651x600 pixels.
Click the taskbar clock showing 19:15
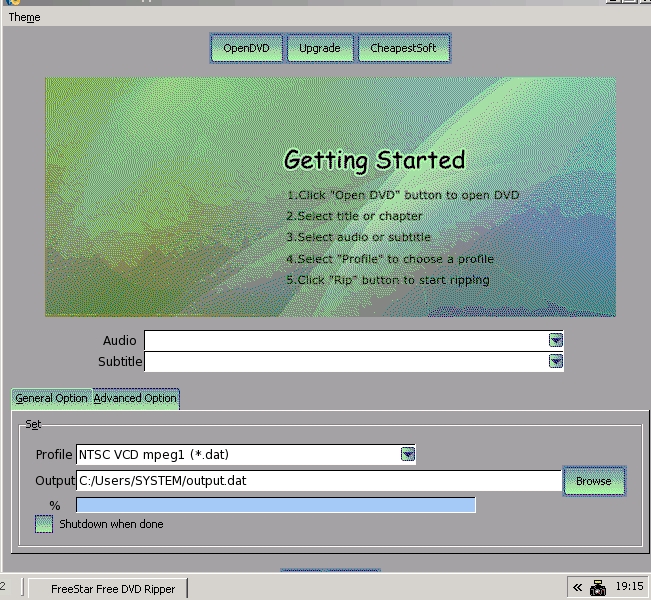(x=630, y=587)
